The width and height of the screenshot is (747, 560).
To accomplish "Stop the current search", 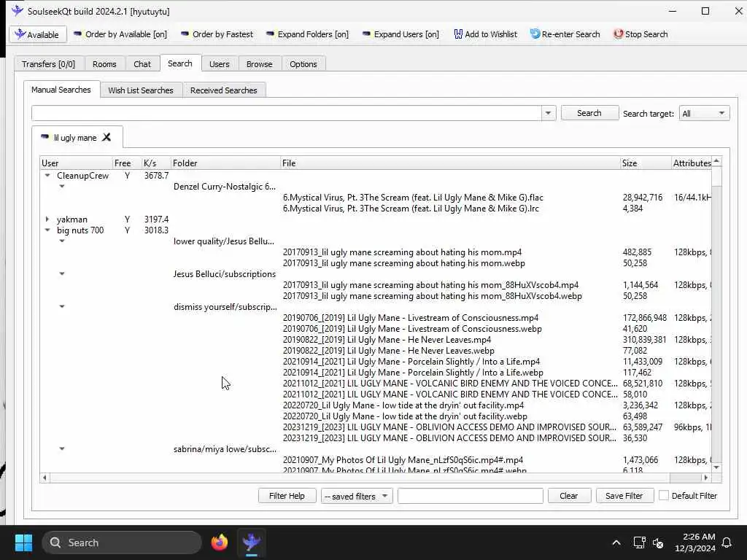I will [640, 34].
